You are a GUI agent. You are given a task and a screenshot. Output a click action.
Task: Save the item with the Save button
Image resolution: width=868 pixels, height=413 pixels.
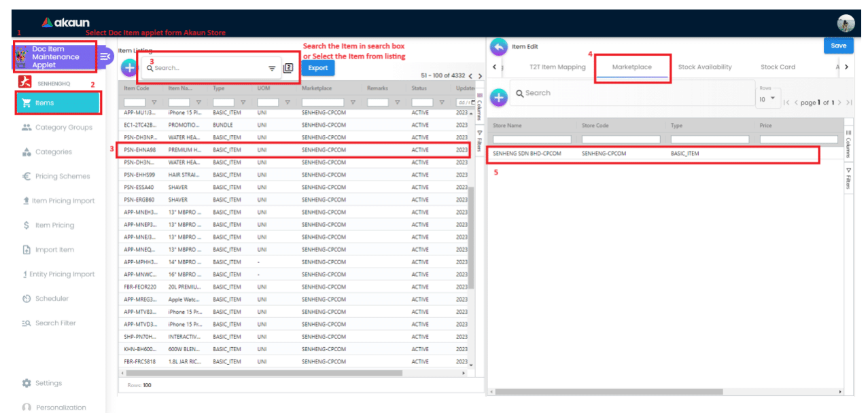(x=838, y=46)
